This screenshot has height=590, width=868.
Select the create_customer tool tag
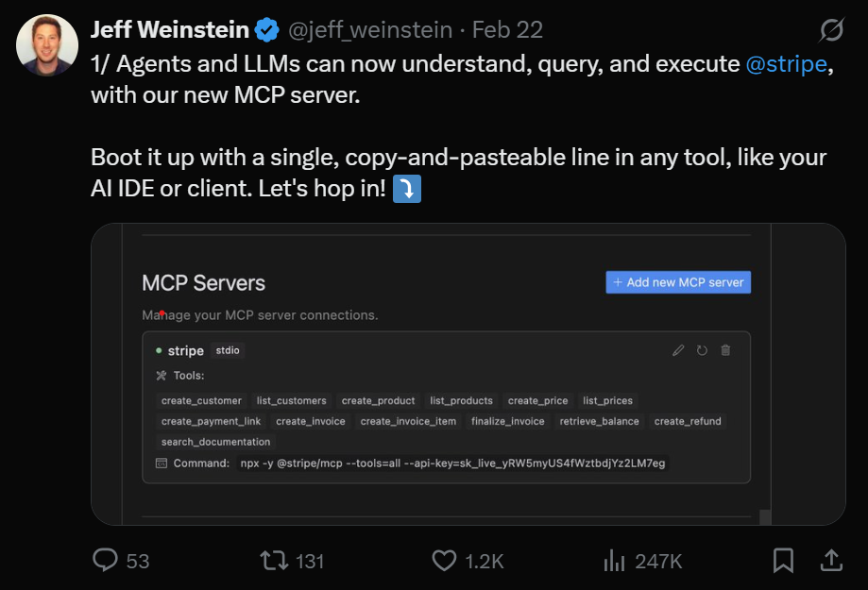pos(201,400)
